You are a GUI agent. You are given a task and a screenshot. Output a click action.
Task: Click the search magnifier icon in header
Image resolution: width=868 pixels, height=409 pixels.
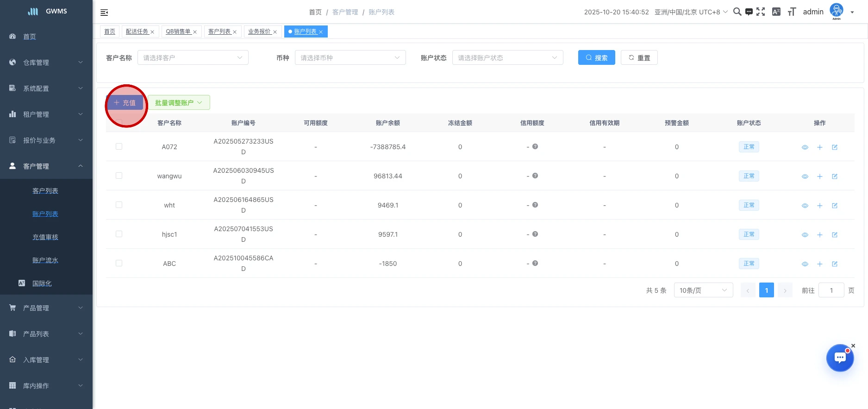tap(737, 12)
